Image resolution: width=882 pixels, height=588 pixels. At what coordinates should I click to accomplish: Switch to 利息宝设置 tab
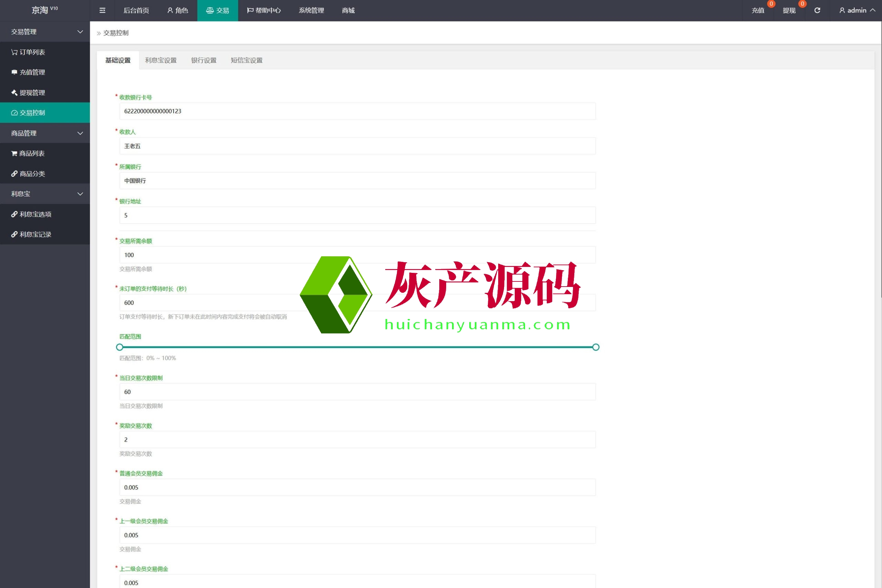[161, 60]
